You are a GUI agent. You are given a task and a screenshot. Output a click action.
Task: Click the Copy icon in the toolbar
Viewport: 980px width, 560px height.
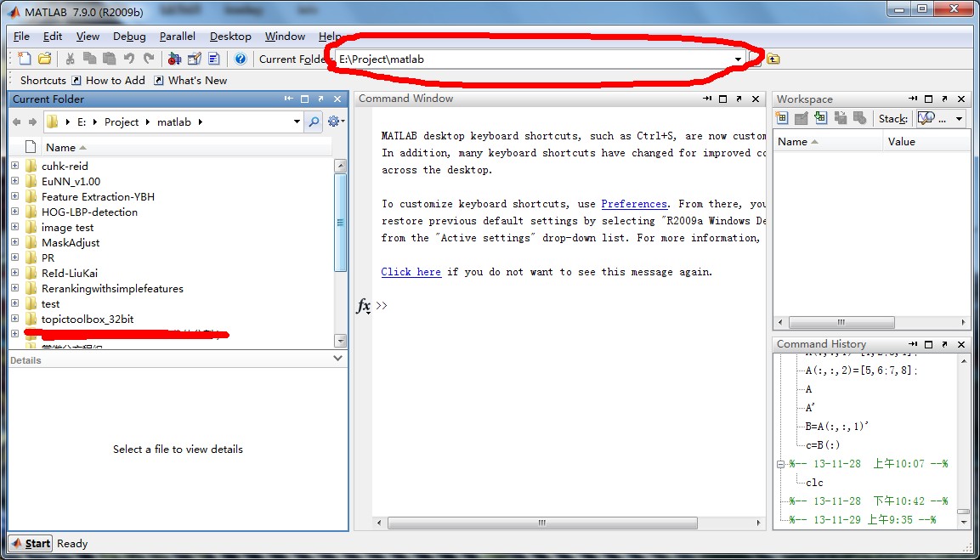(x=89, y=59)
